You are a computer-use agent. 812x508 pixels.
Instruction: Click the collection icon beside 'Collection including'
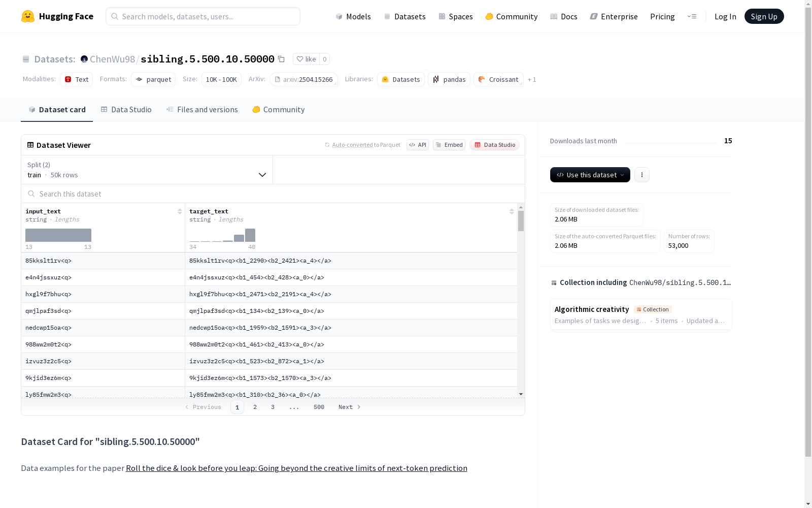(554, 282)
